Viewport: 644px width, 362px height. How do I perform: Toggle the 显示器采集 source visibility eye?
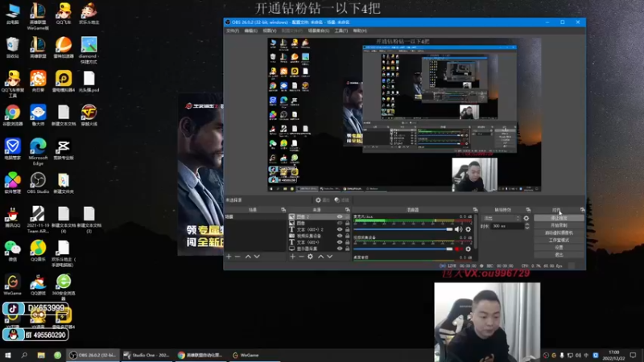(340, 249)
